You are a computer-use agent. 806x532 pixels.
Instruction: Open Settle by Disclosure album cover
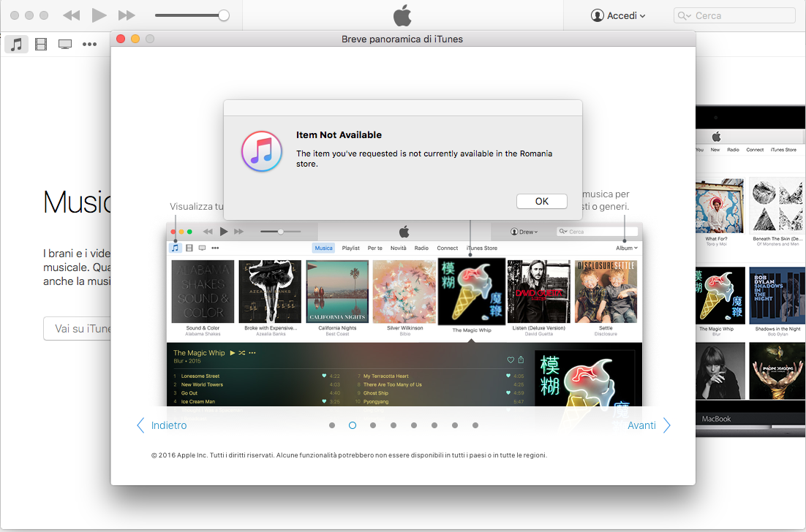pyautogui.click(x=606, y=291)
